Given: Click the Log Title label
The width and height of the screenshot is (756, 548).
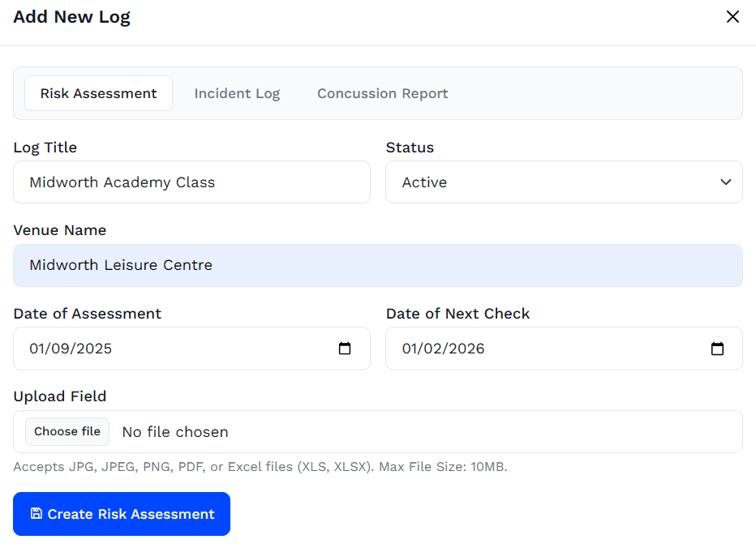Looking at the screenshot, I should (45, 148).
